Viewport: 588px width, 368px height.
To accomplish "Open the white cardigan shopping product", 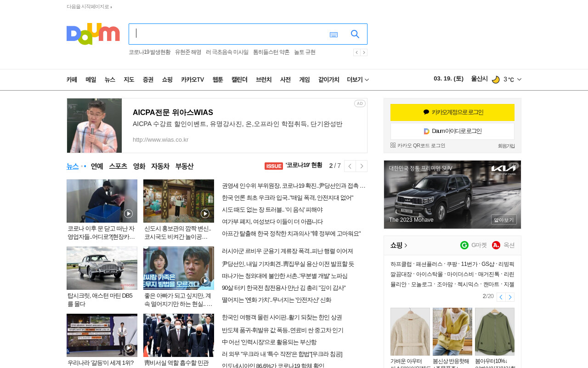I will click(410, 332).
